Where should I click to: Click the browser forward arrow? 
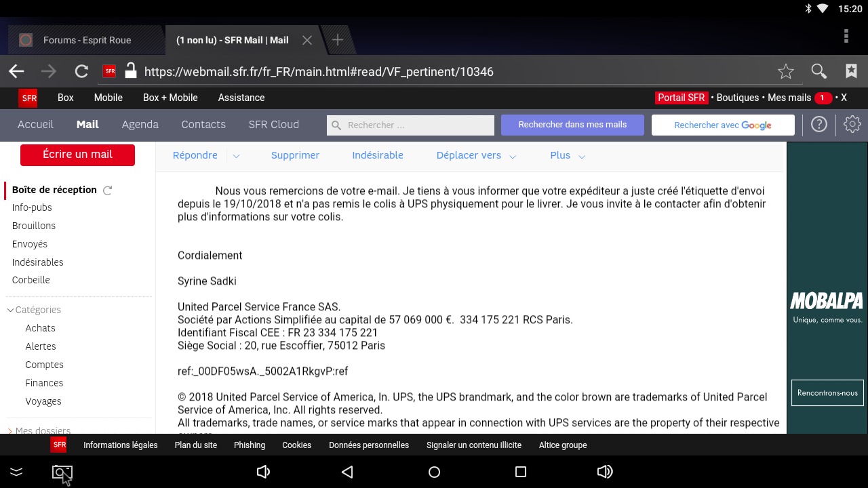tap(49, 71)
